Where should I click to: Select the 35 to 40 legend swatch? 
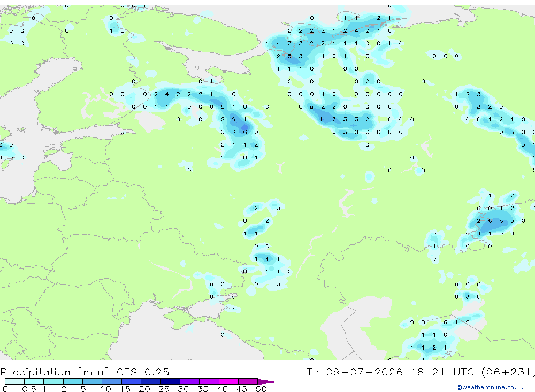coord(209,381)
